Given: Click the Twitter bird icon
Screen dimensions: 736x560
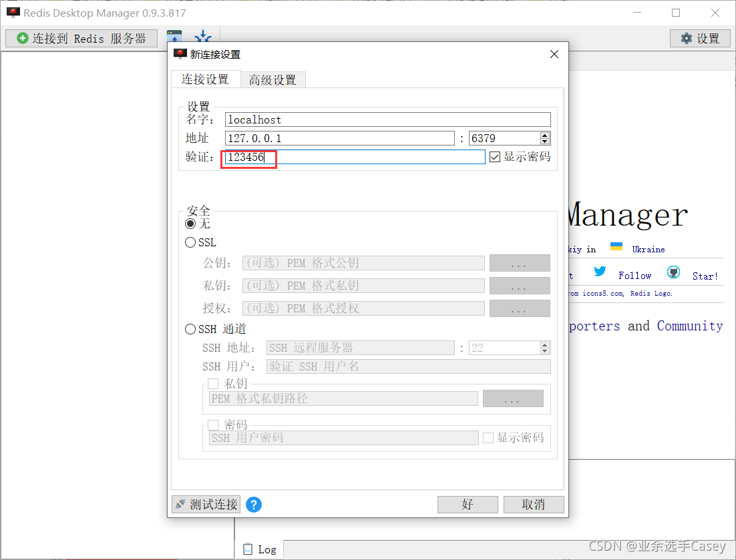Looking at the screenshot, I should pyautogui.click(x=599, y=271).
